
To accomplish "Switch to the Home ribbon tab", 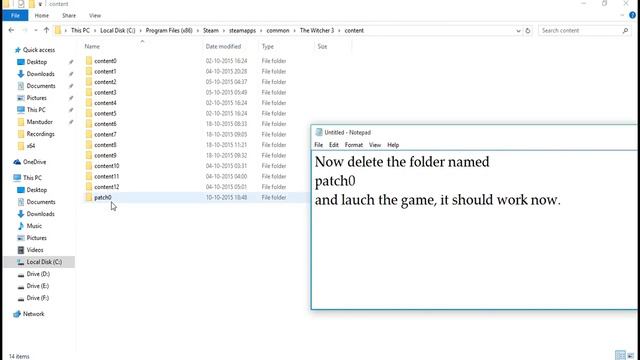I will [42, 16].
